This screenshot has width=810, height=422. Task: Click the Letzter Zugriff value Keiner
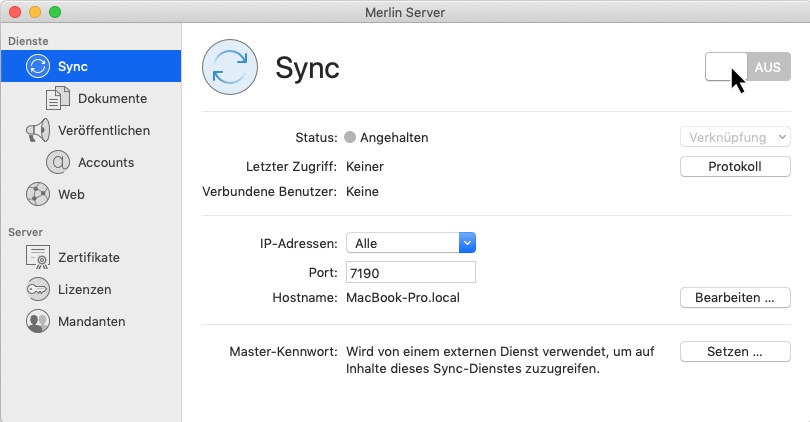pos(365,167)
